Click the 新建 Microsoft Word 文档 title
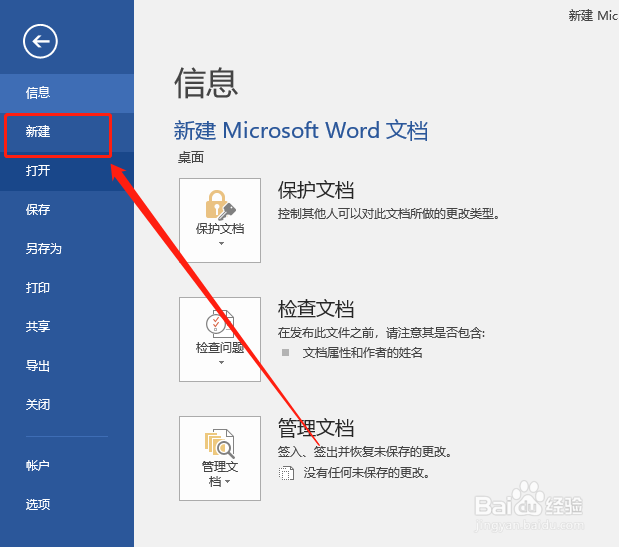The image size is (619, 547). coord(301,131)
